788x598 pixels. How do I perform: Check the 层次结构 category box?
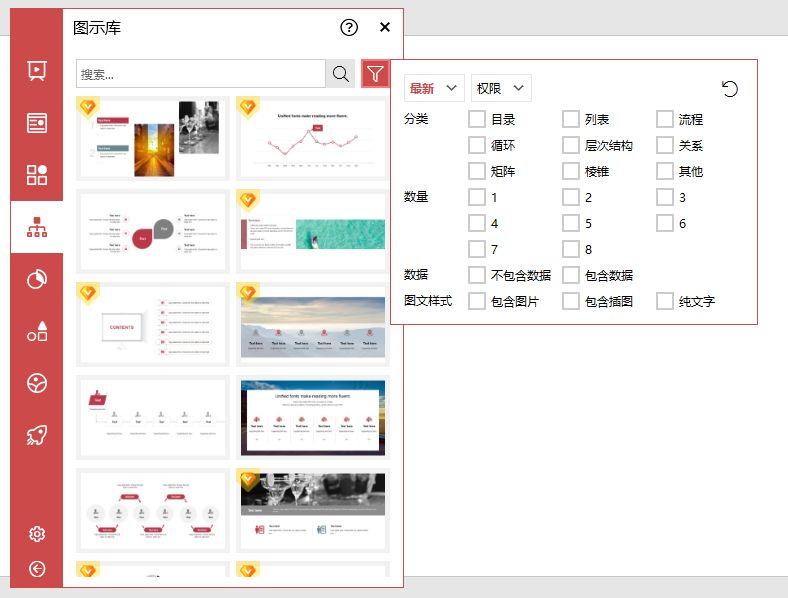570,145
